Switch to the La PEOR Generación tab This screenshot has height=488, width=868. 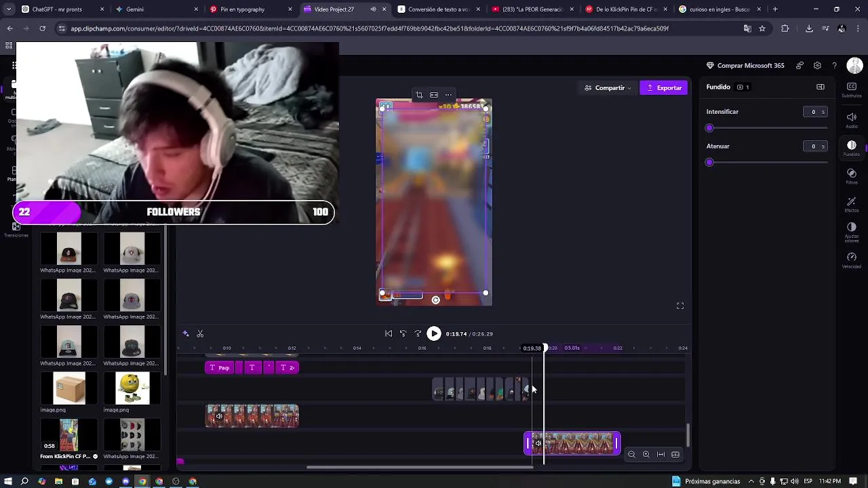pos(532,9)
